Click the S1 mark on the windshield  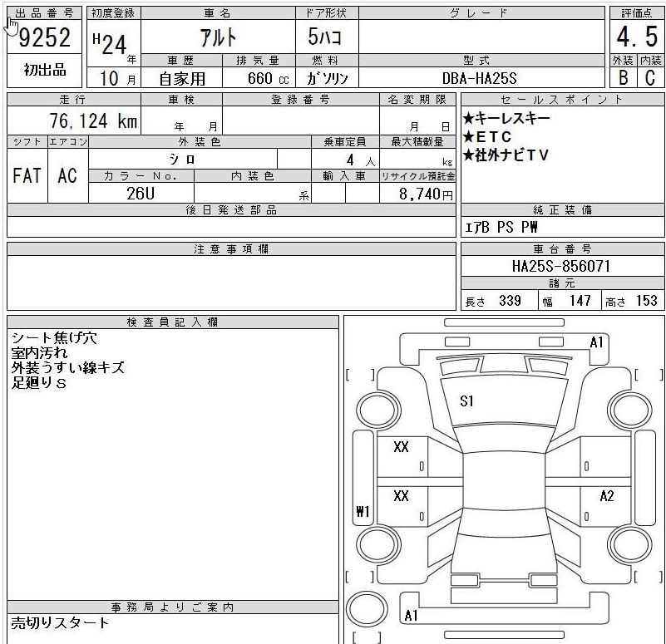tap(466, 401)
